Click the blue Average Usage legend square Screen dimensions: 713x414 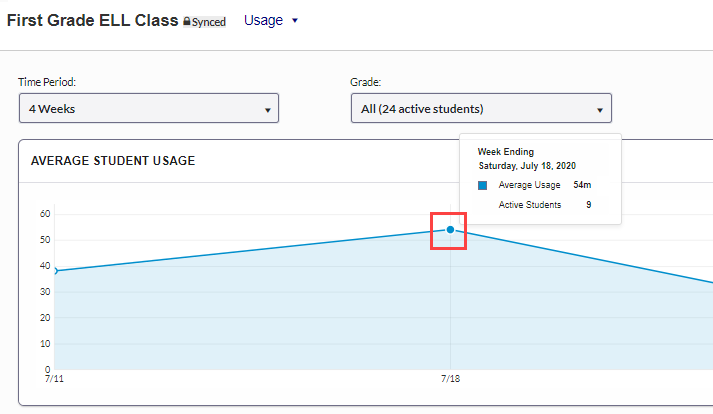[x=483, y=186]
